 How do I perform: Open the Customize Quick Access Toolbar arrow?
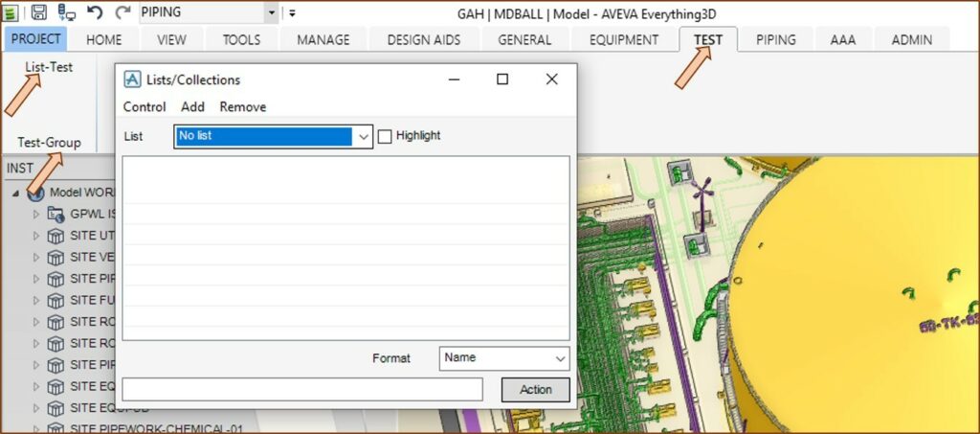click(x=292, y=12)
